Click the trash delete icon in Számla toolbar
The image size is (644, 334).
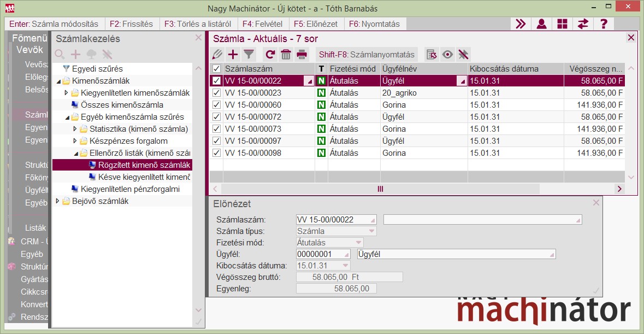pyautogui.click(x=286, y=54)
